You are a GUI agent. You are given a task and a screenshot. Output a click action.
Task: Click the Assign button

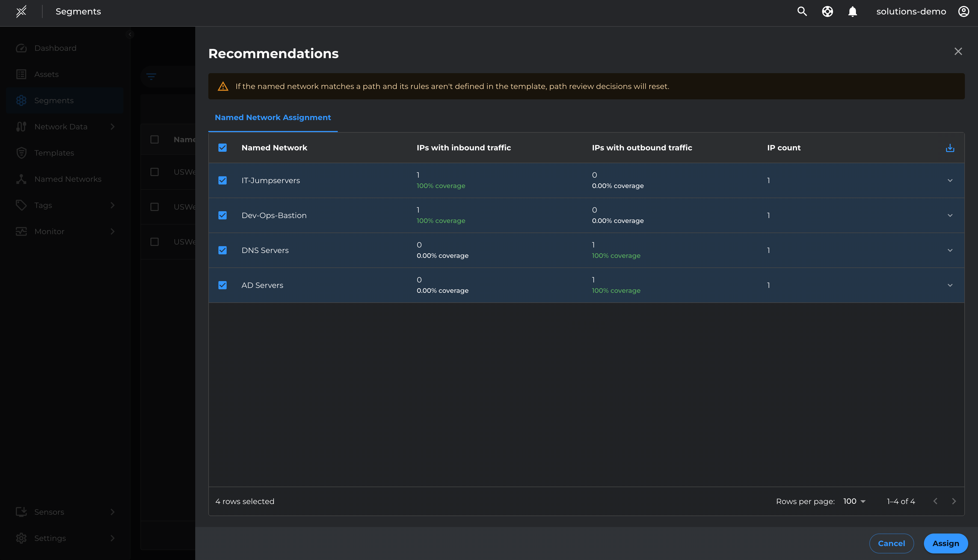(x=945, y=543)
